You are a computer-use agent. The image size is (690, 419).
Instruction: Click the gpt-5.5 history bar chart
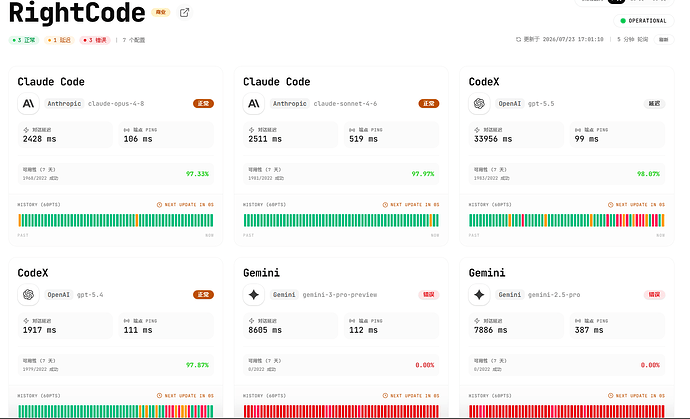567,220
